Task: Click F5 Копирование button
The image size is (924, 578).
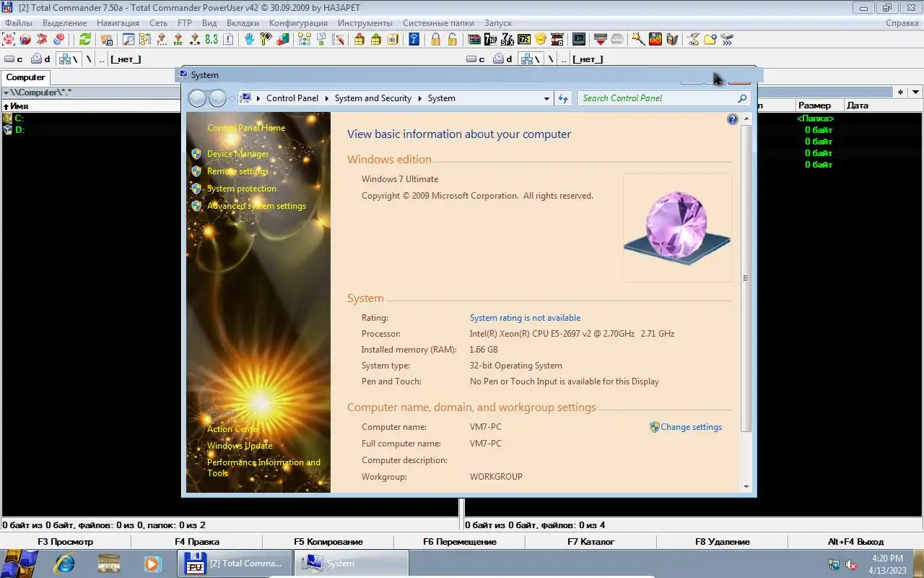Action: coord(328,541)
